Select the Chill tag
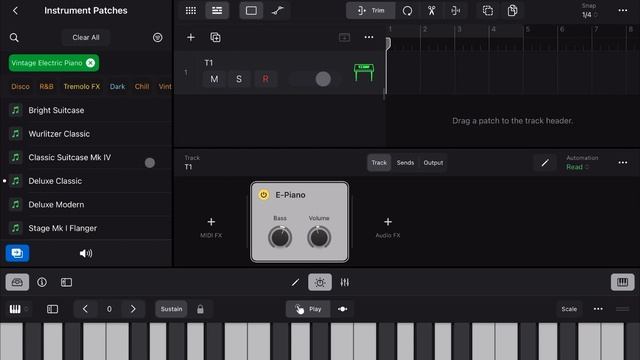The width and height of the screenshot is (640, 360). pos(142,87)
